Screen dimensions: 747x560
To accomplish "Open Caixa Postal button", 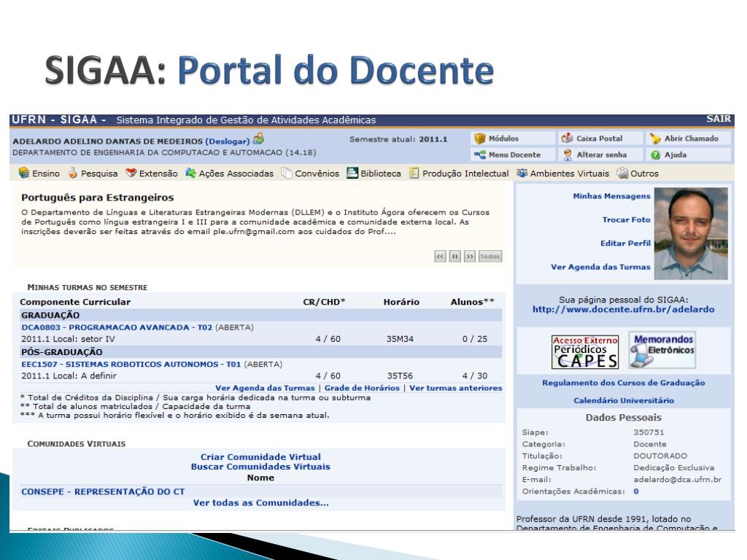I will tap(600, 139).
